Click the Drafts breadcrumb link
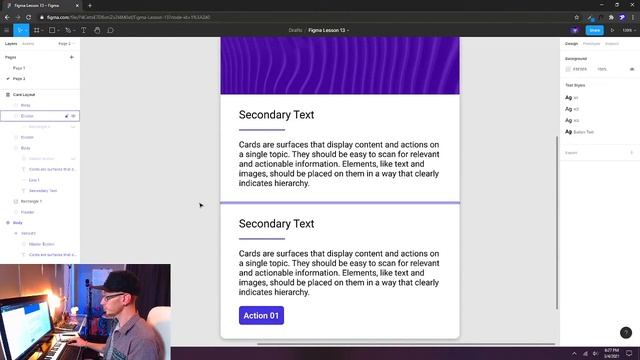This screenshot has height=360, width=640. point(295,30)
